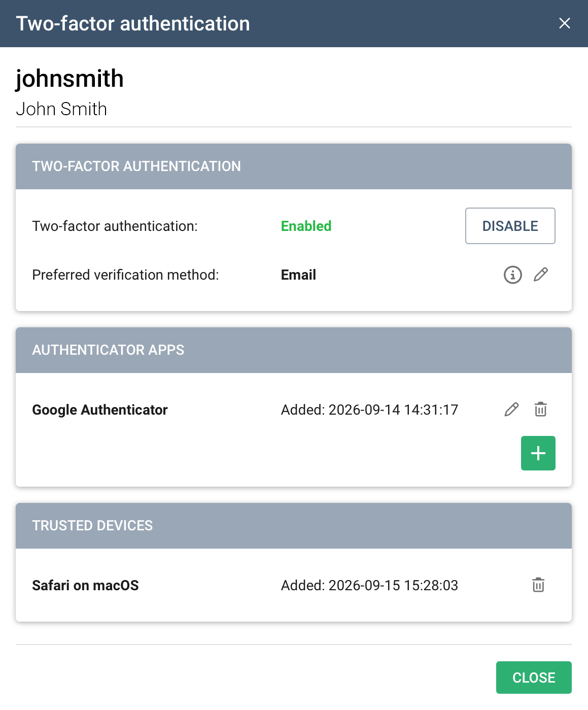Screen dimensions: 588x710
Task: Add a new authenticator app
Action: coord(538,453)
